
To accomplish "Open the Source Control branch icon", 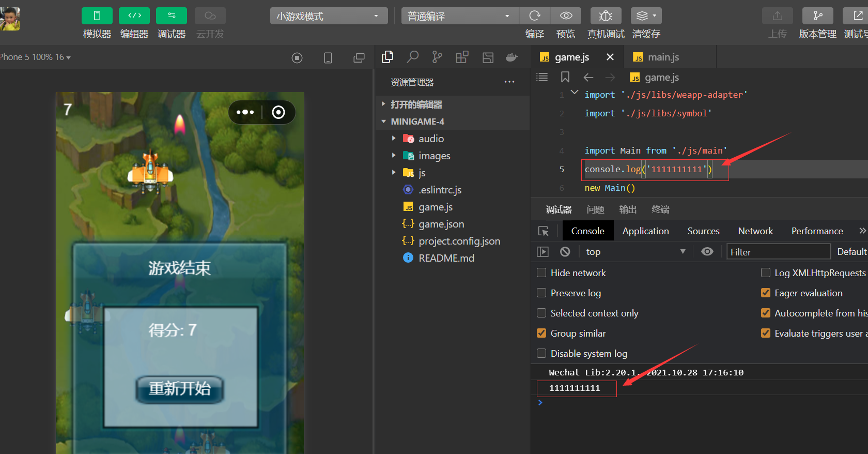I will (x=437, y=57).
